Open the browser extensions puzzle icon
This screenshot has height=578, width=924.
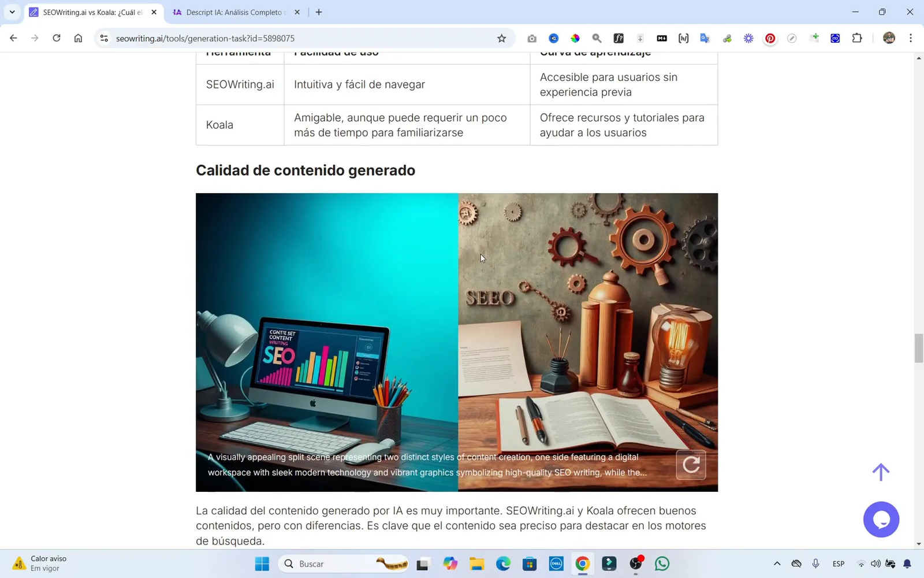tap(857, 38)
